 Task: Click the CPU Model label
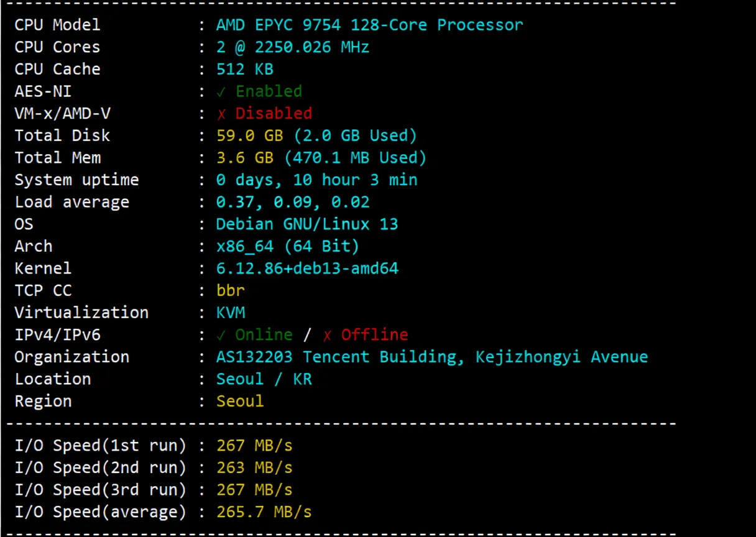click(57, 25)
